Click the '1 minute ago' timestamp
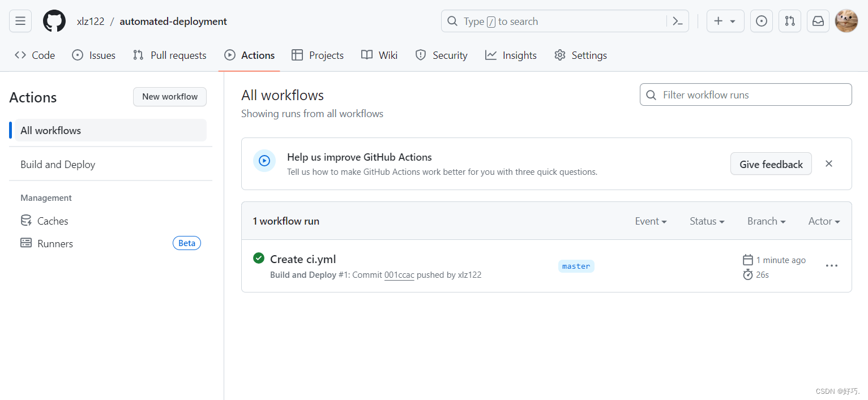 pyautogui.click(x=781, y=260)
